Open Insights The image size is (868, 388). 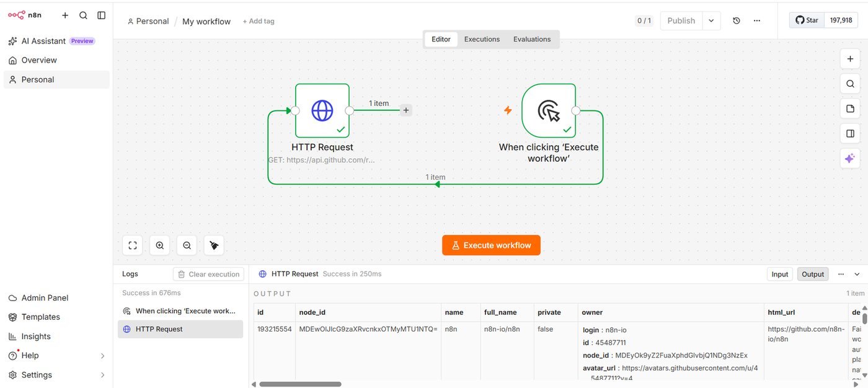pos(56,336)
